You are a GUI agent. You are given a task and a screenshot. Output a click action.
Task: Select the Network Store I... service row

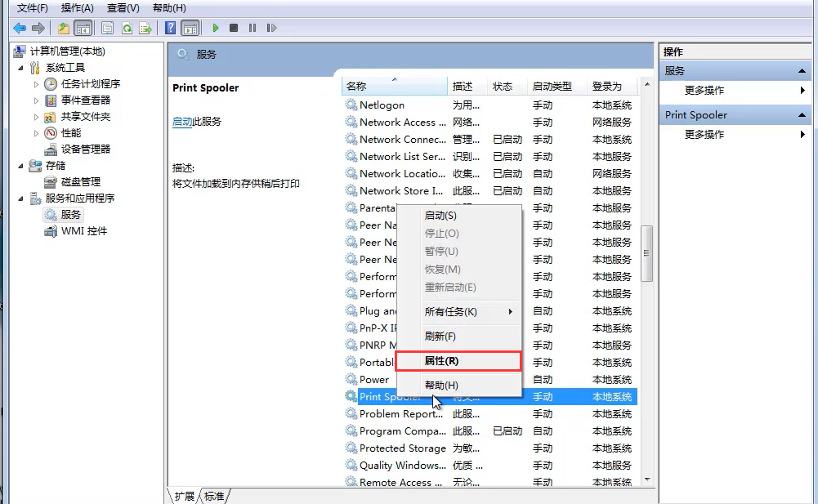click(x=490, y=191)
